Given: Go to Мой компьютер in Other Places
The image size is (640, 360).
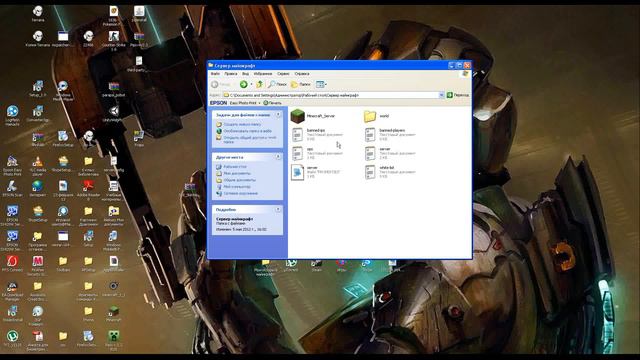Looking at the screenshot, I should pos(237,187).
